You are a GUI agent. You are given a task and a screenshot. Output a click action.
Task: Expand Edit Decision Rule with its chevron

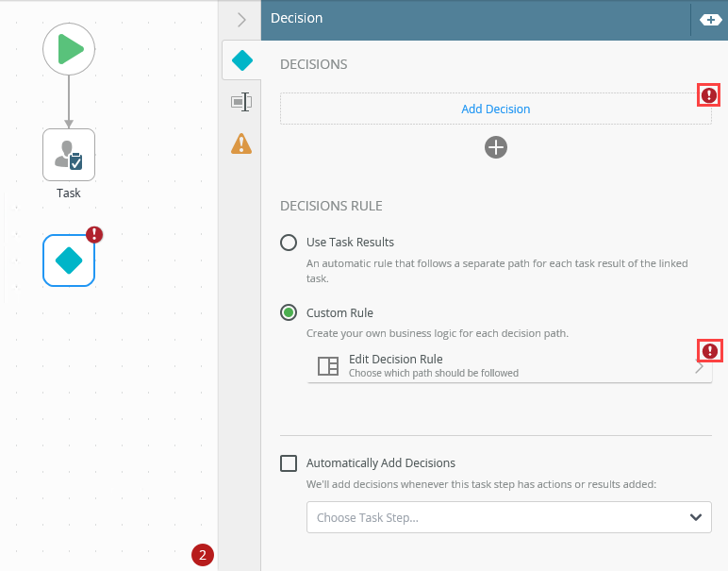[699, 368]
